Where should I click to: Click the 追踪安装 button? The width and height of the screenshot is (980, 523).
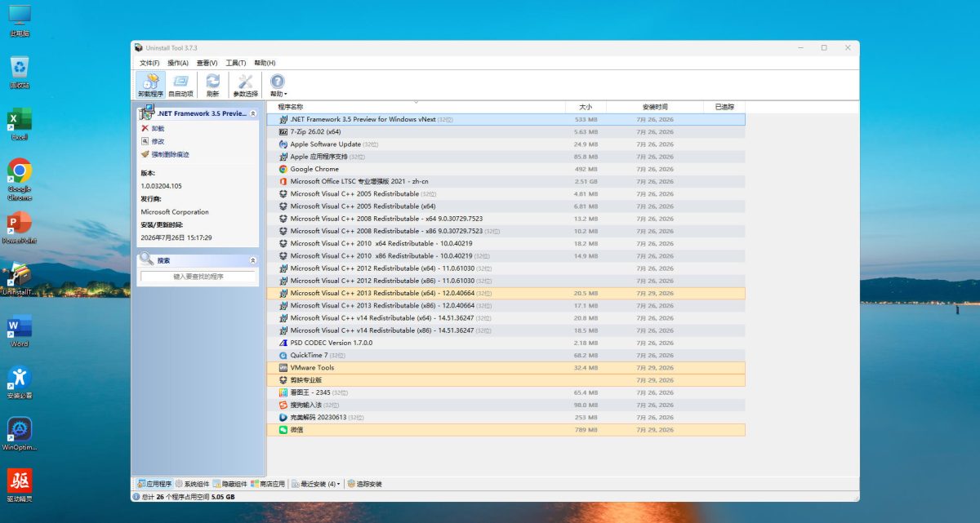click(364, 484)
